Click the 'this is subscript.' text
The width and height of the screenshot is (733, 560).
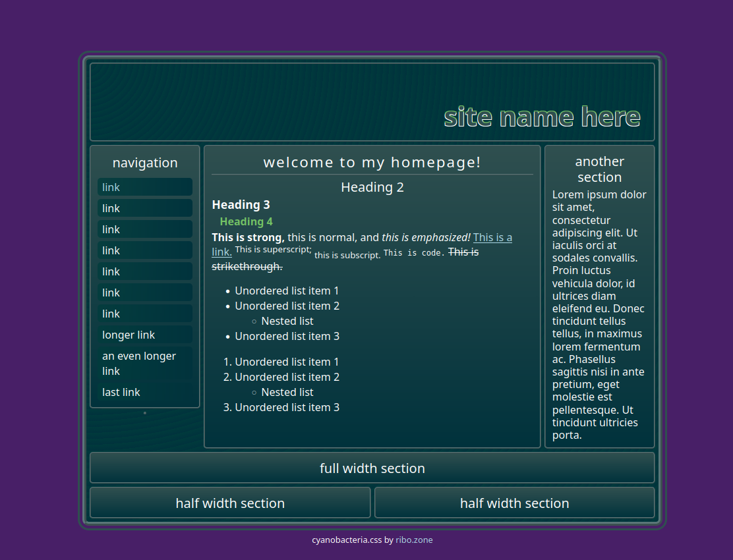point(347,255)
